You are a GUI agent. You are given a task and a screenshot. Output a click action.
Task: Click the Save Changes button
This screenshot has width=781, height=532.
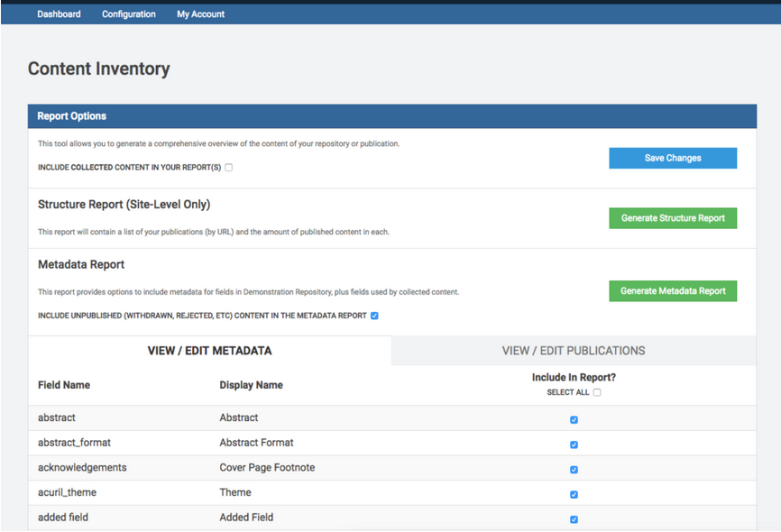[673, 158]
